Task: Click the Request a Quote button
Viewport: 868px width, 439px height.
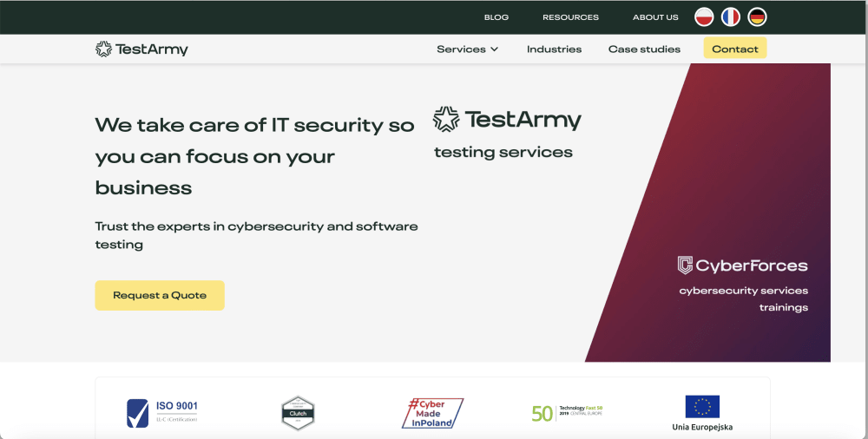Action: click(x=160, y=295)
